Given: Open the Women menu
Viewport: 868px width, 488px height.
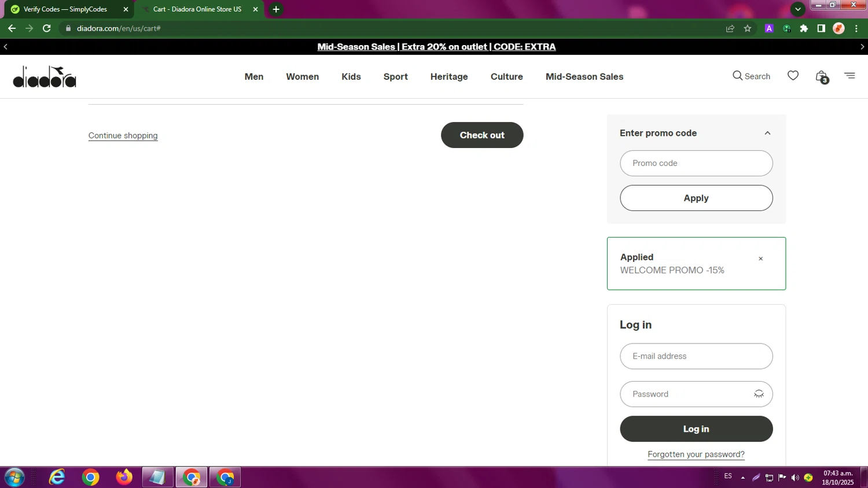Looking at the screenshot, I should click(302, 76).
